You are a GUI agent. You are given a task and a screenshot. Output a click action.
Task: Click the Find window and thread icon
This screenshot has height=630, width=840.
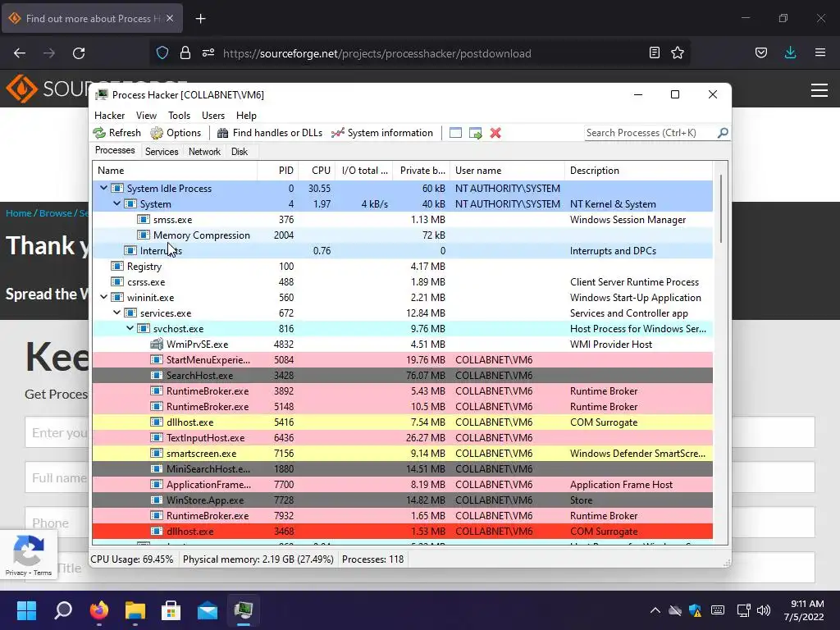[x=475, y=133]
